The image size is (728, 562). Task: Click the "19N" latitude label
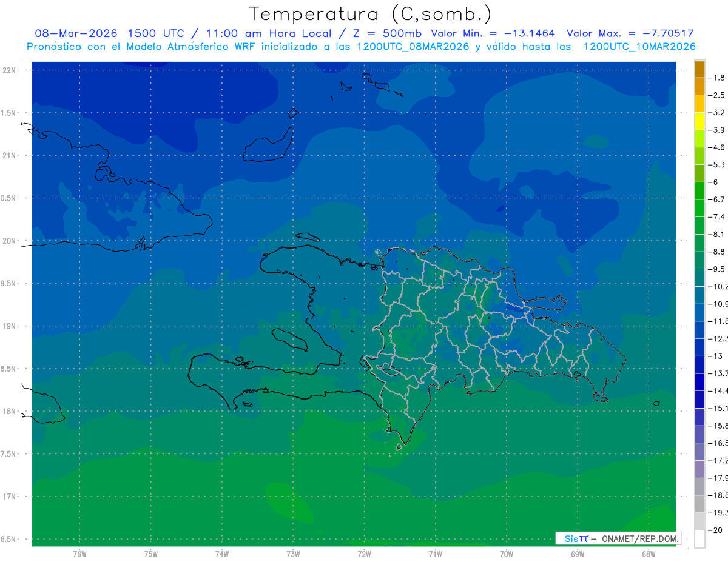[10, 326]
